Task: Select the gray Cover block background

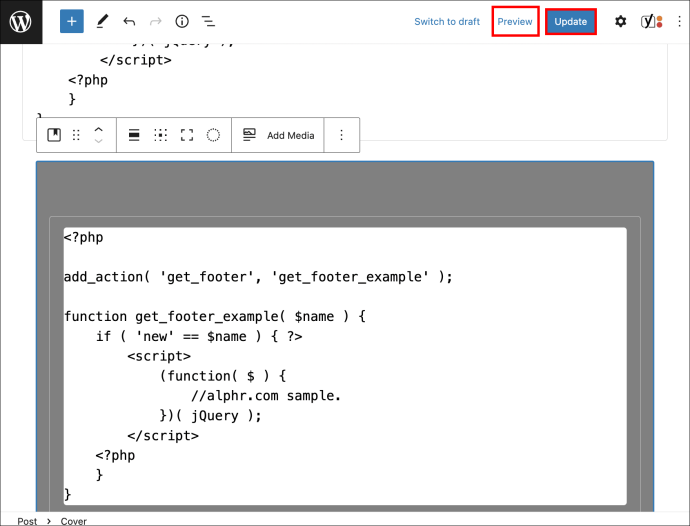Action: coord(345,189)
